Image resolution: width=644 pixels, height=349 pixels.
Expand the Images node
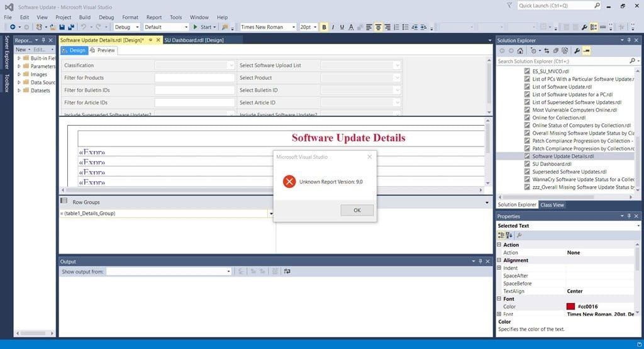click(19, 74)
